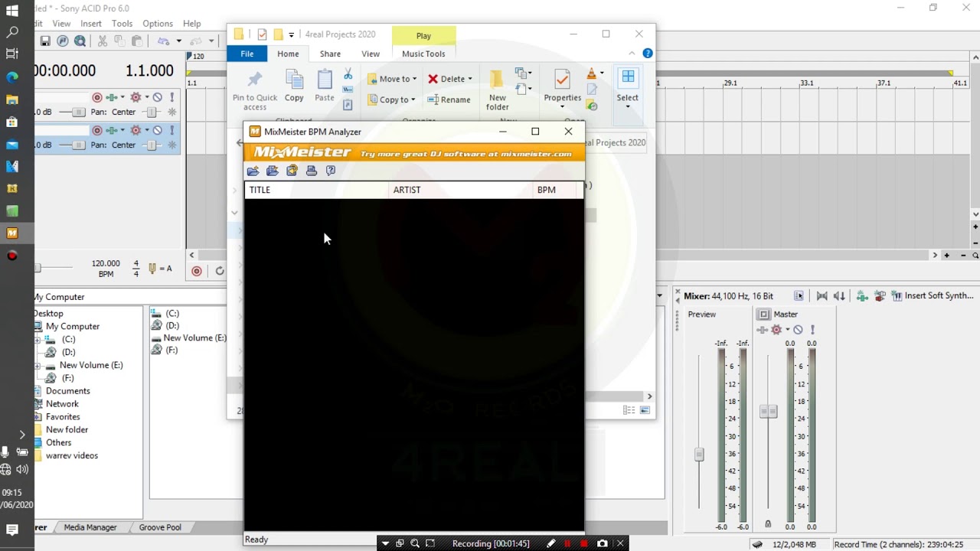Screen dimensions: 980x551
Task: Expand the New Volume (E:) tree node
Action: pyautogui.click(x=38, y=366)
